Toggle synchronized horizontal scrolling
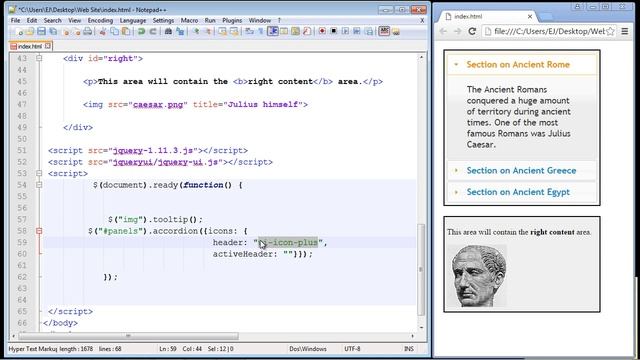Viewport: 640px width, 360px height. click(234, 31)
